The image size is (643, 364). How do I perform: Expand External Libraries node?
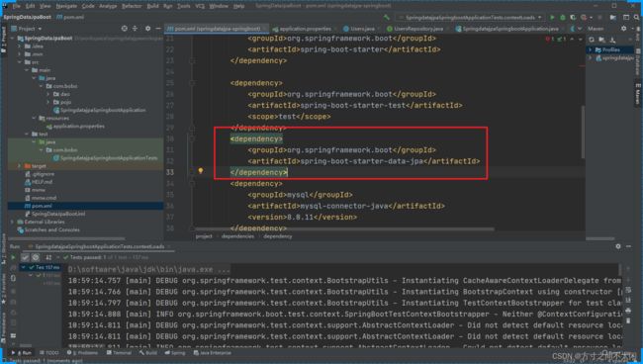tap(12, 222)
